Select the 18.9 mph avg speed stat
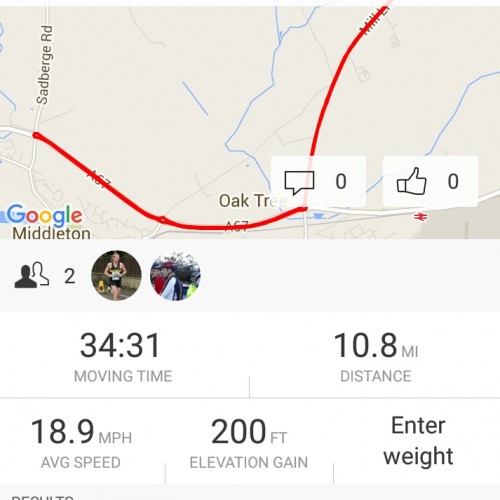The image size is (500, 500). pyautogui.click(x=81, y=443)
